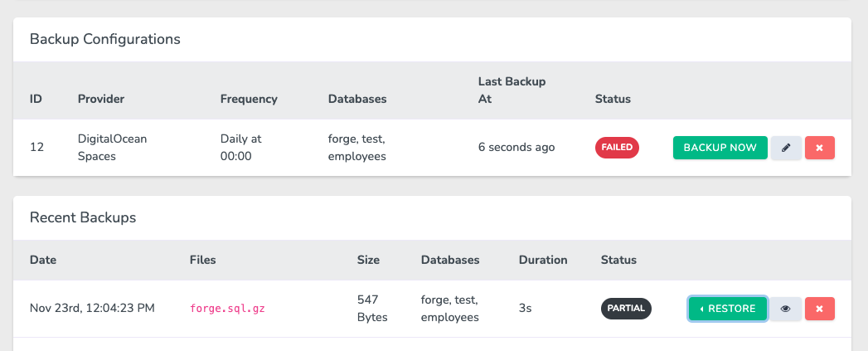Click the RESTORE button for forge.sql.gz

click(728, 309)
